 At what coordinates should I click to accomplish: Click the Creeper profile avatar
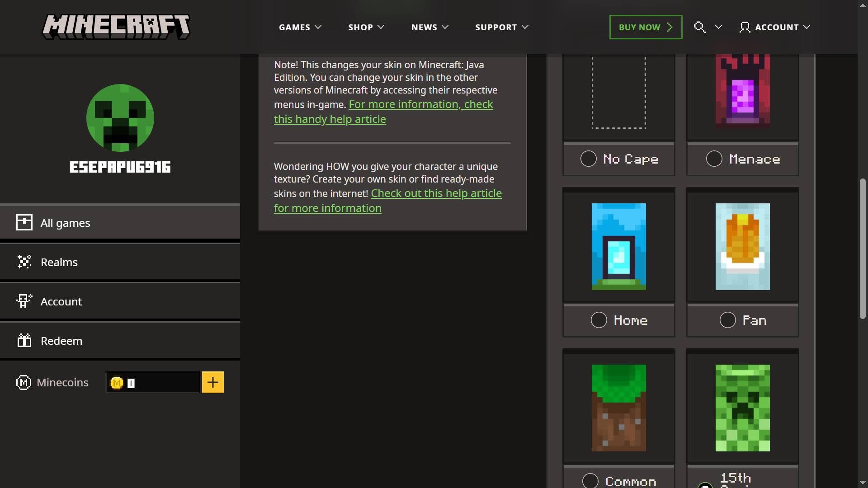[120, 118]
